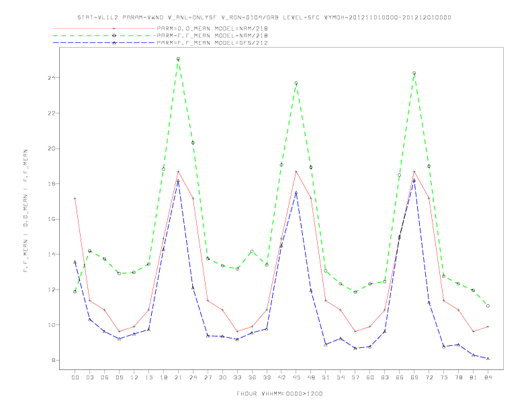
Task: Click x-axis tick label 48
Action: [x=311, y=377]
